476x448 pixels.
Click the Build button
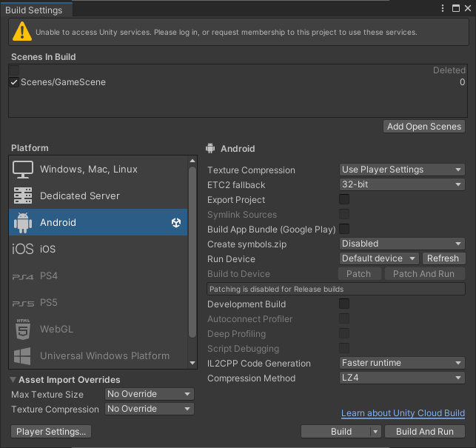336,432
